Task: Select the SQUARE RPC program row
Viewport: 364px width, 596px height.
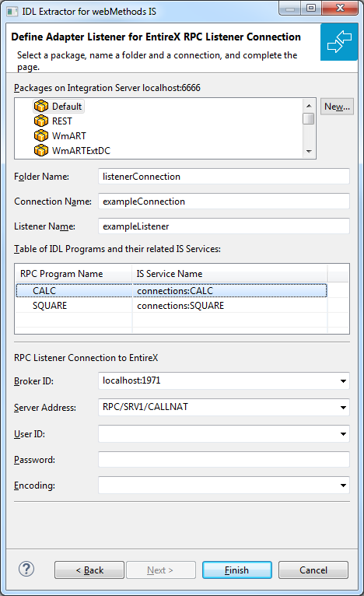Action: tap(171, 306)
